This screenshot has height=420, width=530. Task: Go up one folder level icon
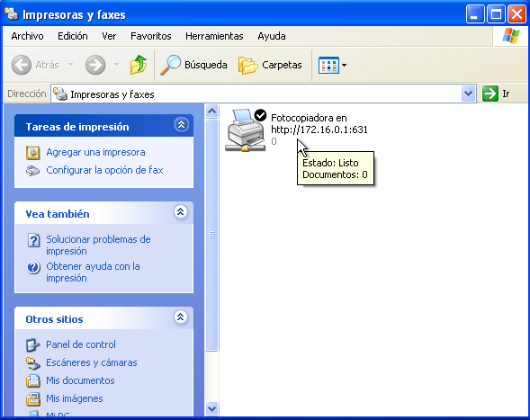(139, 65)
